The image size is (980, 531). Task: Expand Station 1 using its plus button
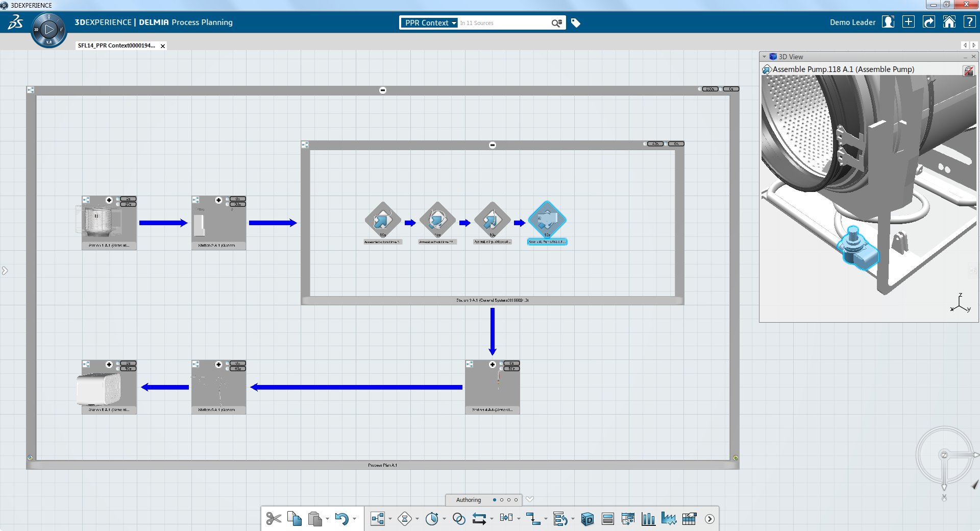click(109, 200)
